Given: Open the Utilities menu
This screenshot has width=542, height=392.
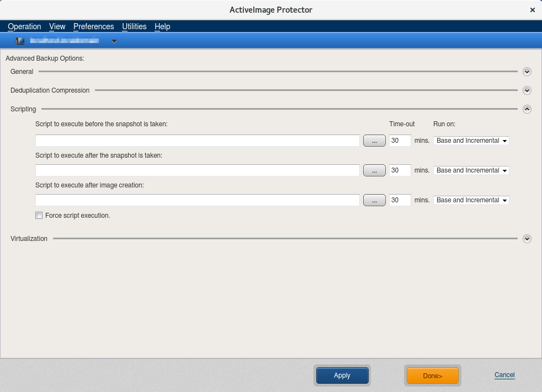Looking at the screenshot, I should (x=134, y=26).
